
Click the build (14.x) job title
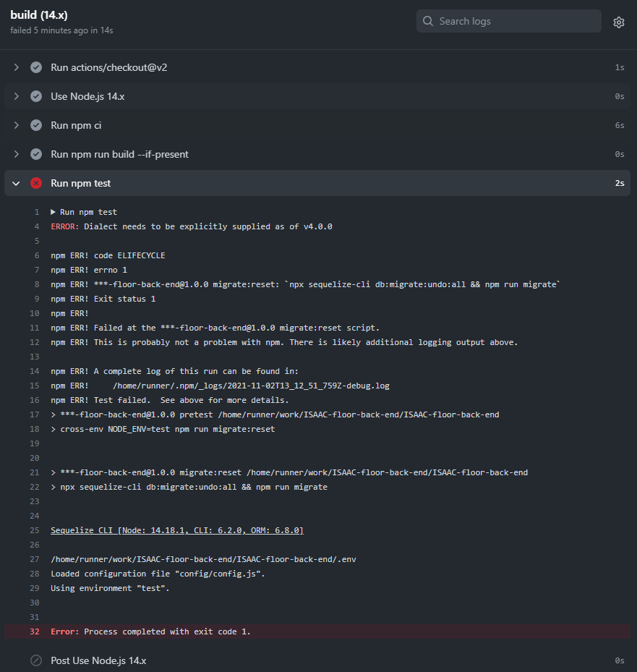(x=40, y=14)
